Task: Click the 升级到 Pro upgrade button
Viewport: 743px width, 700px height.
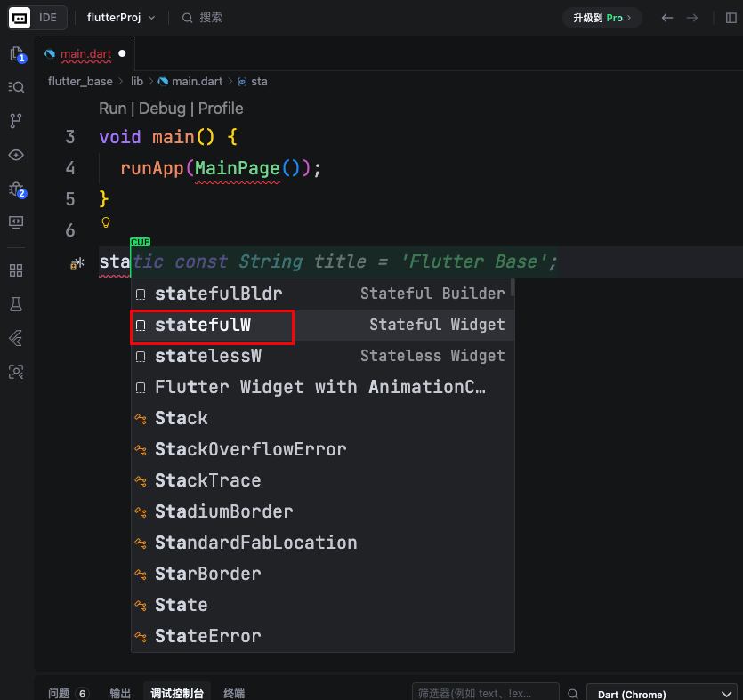Action: pyautogui.click(x=602, y=18)
